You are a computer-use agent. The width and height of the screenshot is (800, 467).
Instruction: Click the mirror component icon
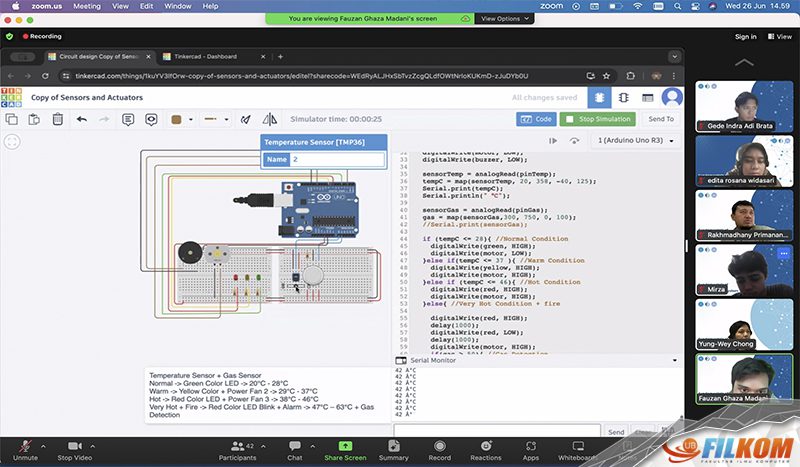coord(269,119)
